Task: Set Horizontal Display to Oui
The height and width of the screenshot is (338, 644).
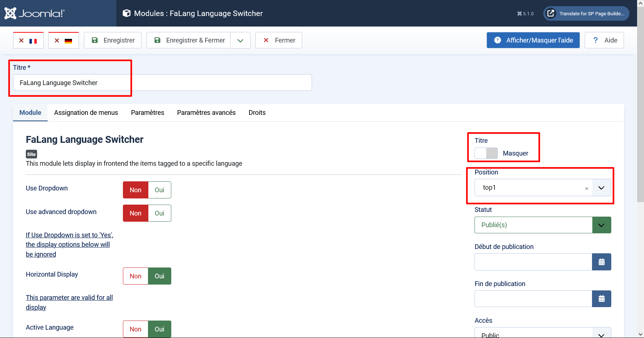Action: [160, 276]
